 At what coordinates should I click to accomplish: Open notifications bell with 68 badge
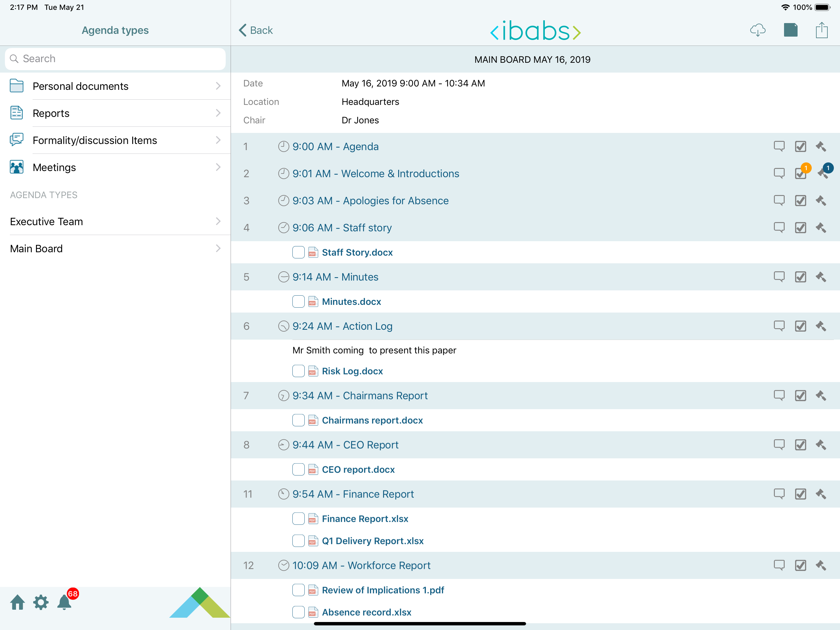coord(65,602)
